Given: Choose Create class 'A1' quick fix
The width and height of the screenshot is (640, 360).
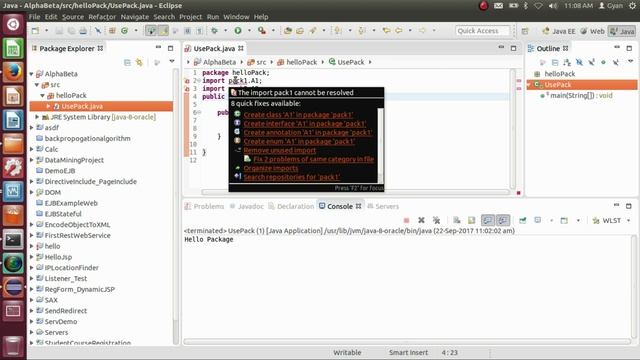Looking at the screenshot, I should 298,115.
